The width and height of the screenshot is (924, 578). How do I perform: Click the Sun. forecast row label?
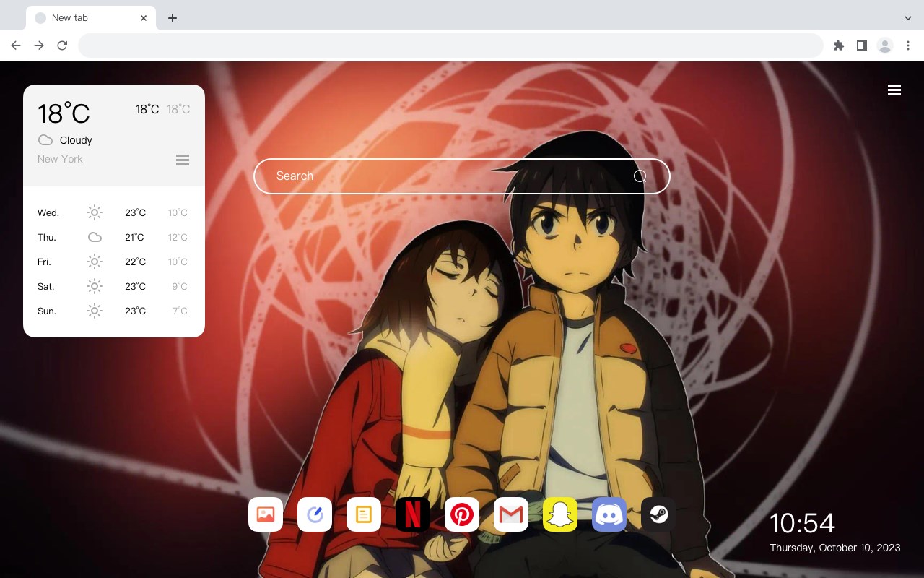47,311
